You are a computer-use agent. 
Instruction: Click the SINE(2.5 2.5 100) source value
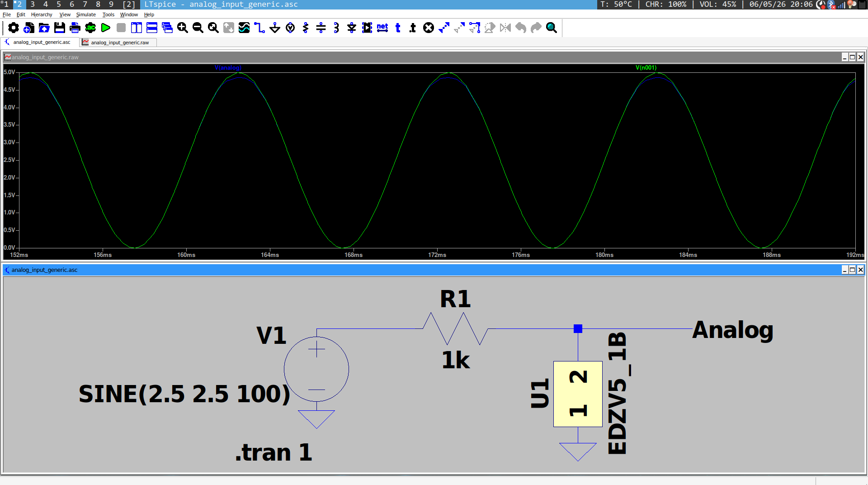coord(184,394)
